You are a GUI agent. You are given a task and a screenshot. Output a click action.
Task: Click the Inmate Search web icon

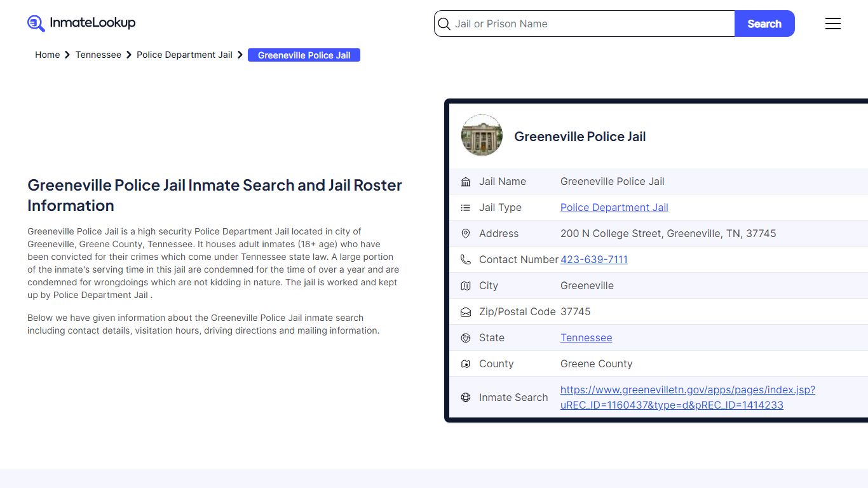(466, 398)
